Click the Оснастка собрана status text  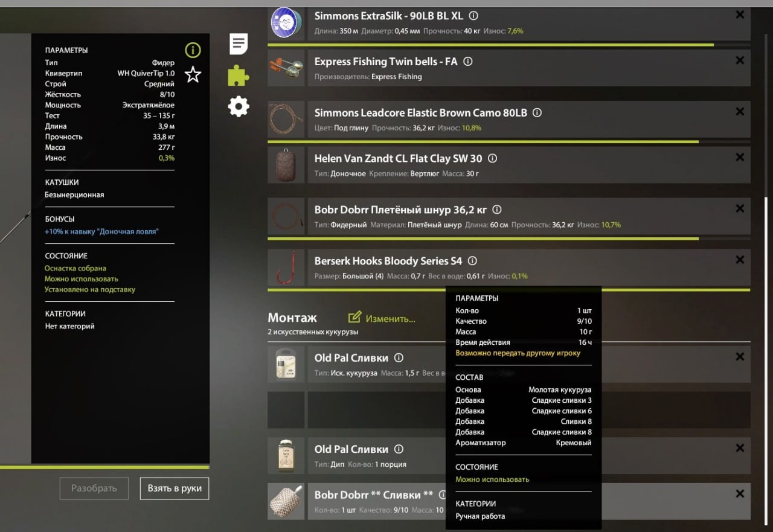coord(75,268)
